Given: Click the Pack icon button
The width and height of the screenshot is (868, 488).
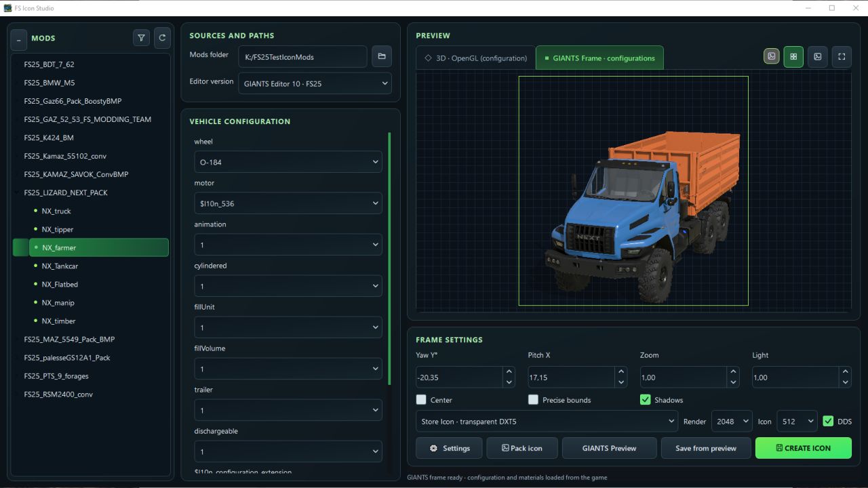Looking at the screenshot, I should tap(521, 448).
